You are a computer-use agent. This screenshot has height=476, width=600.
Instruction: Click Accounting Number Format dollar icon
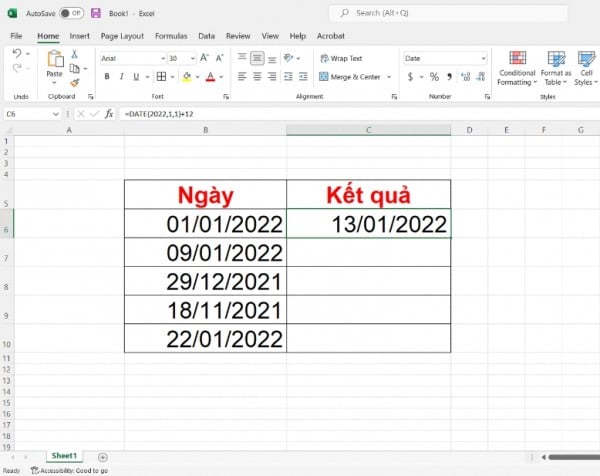click(x=410, y=77)
